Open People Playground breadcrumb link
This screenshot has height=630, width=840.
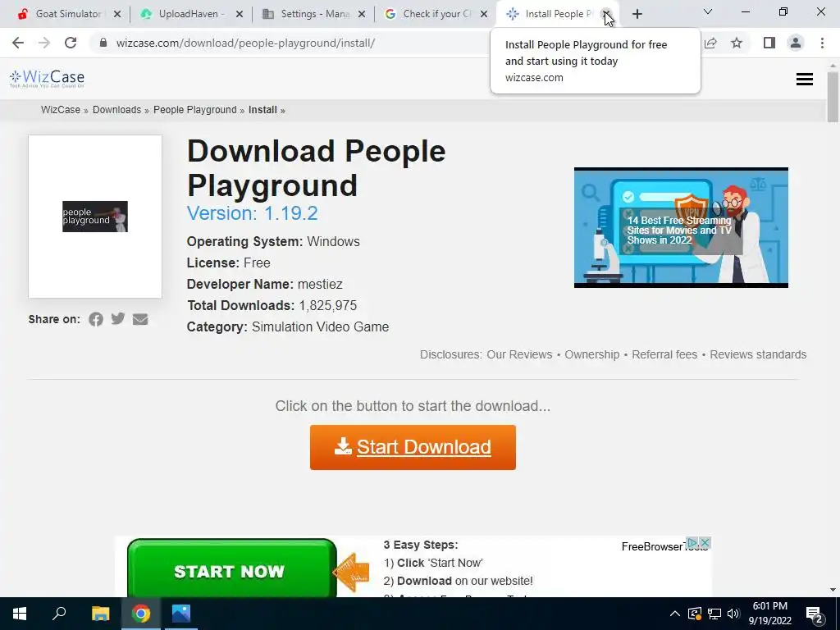pos(195,110)
